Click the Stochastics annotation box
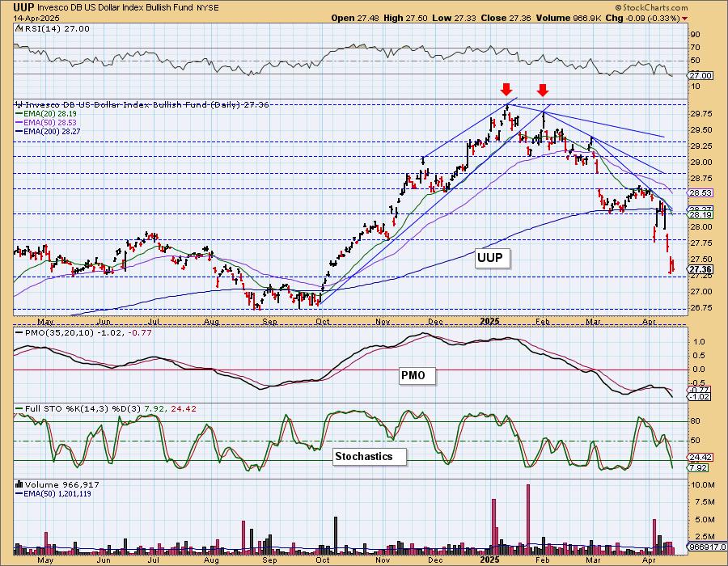The height and width of the screenshot is (566, 728). pos(370,457)
